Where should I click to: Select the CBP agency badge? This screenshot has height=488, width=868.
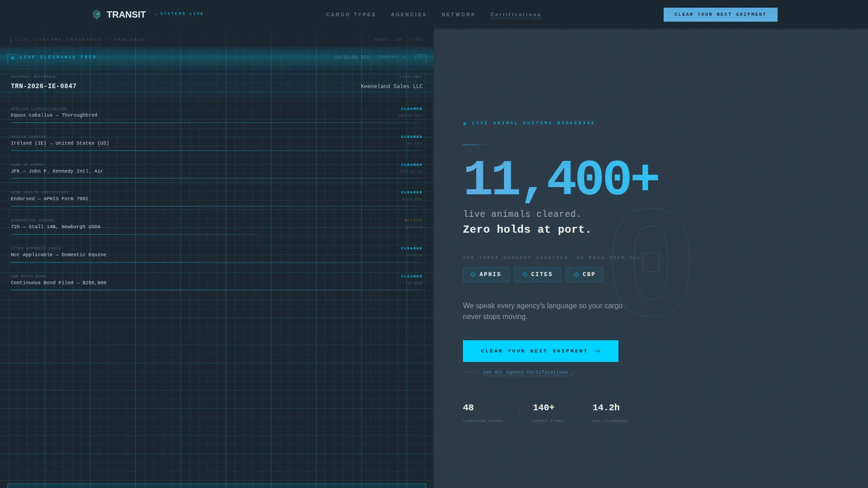(585, 275)
